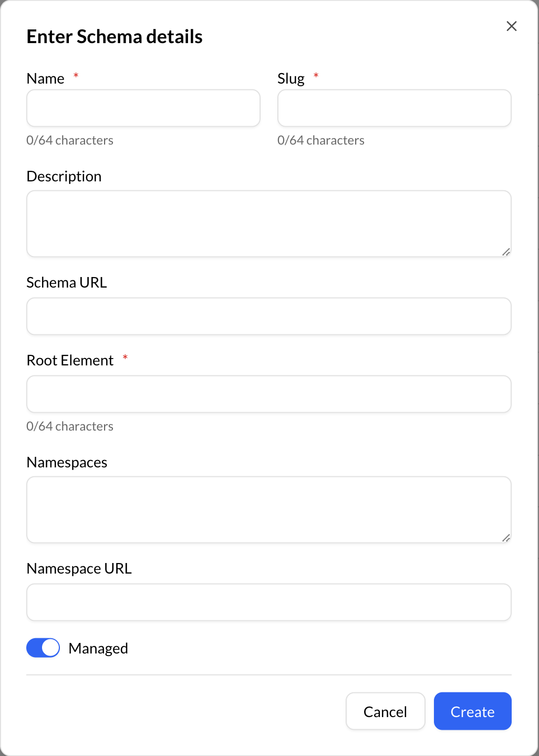
Task: Turn off the Managed toggle switch
Action: click(43, 648)
